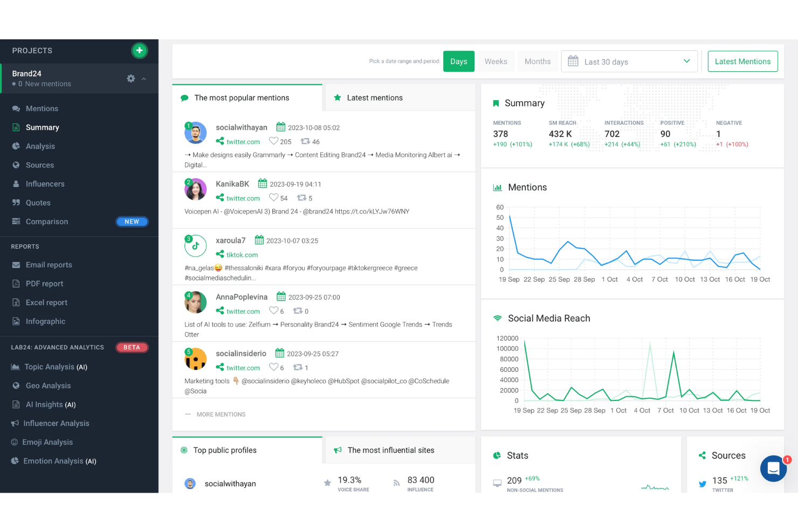Collapse the Brand24 project with the chevron

(x=143, y=79)
